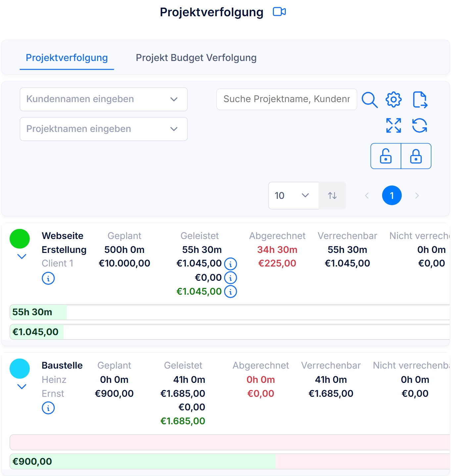451x476 pixels.
Task: Open settings via the gear icon
Action: (x=394, y=99)
